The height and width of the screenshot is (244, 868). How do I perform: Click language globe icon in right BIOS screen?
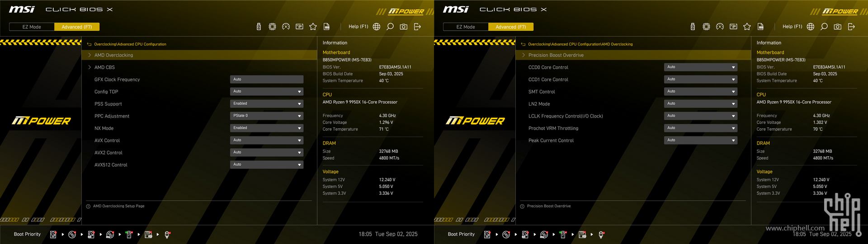click(x=811, y=27)
